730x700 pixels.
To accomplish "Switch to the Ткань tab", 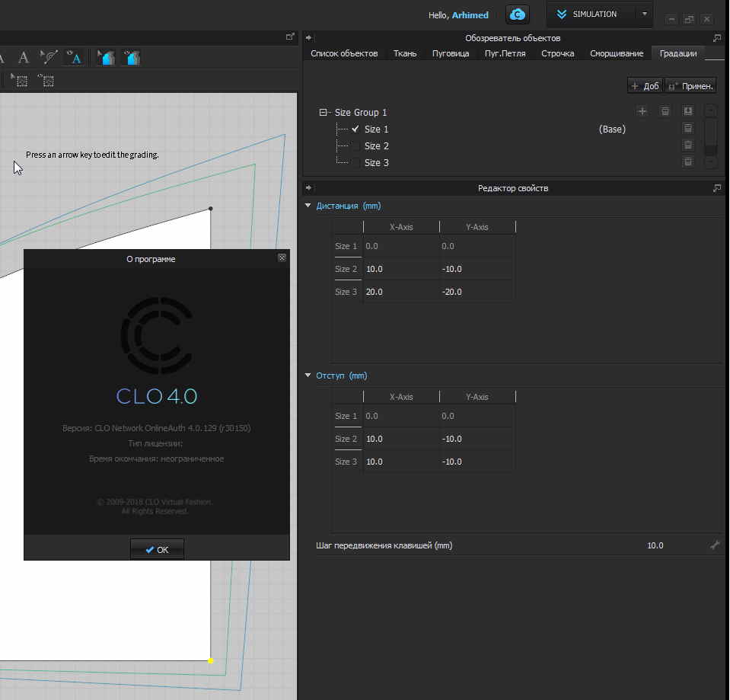I will [x=404, y=53].
